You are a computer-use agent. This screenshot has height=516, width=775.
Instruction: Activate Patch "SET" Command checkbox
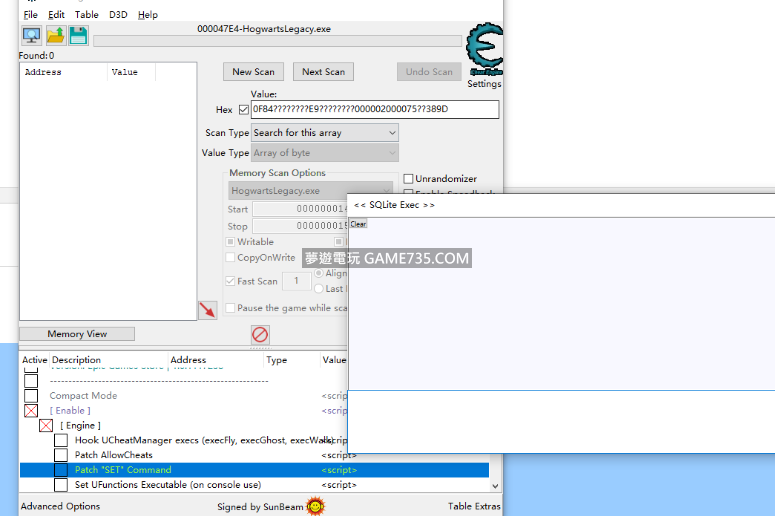[x=61, y=470]
